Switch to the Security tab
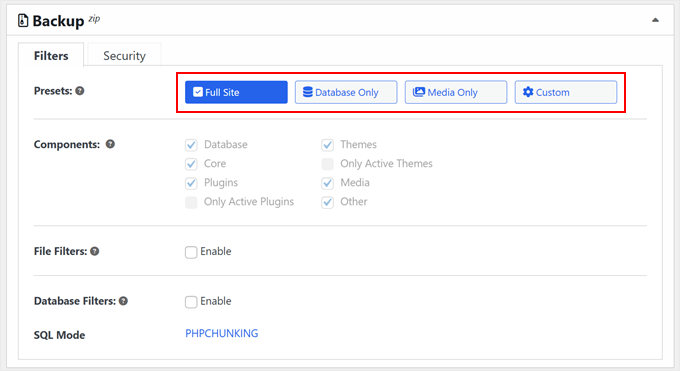This screenshot has height=371, width=680. pos(124,56)
